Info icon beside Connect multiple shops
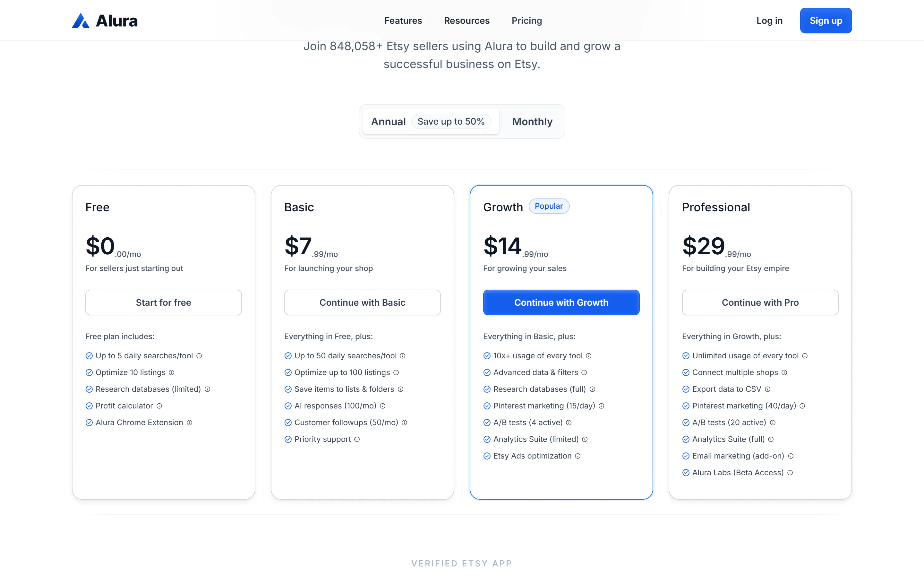The height and width of the screenshot is (578, 924). click(x=785, y=373)
